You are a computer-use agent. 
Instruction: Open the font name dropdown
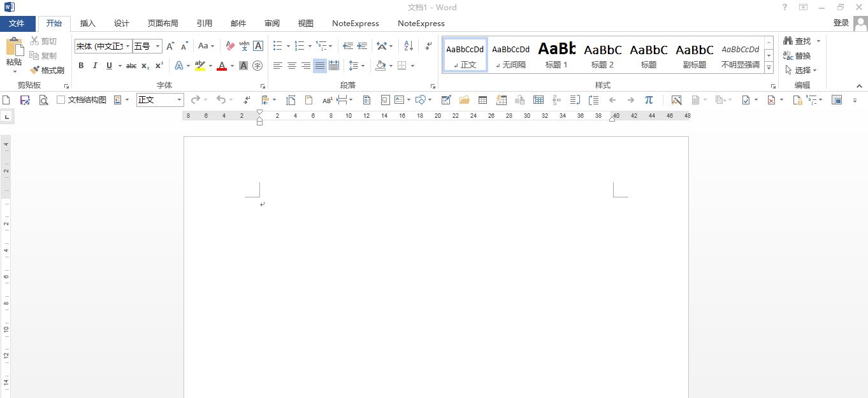tap(128, 46)
